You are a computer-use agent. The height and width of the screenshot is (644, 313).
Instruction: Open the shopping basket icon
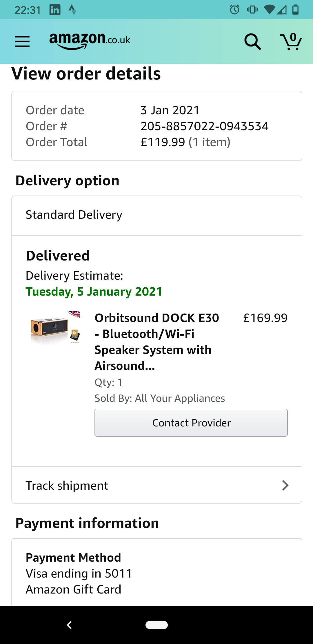coord(291,41)
